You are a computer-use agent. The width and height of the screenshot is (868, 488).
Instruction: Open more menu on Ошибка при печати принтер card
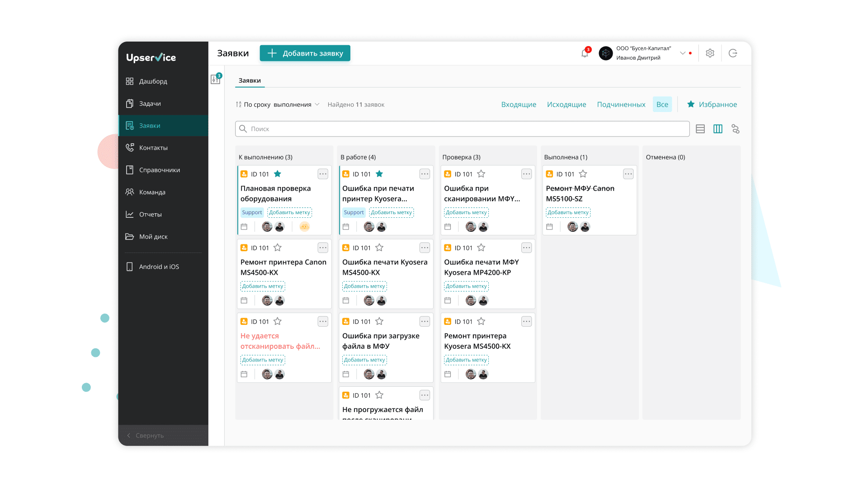click(425, 174)
